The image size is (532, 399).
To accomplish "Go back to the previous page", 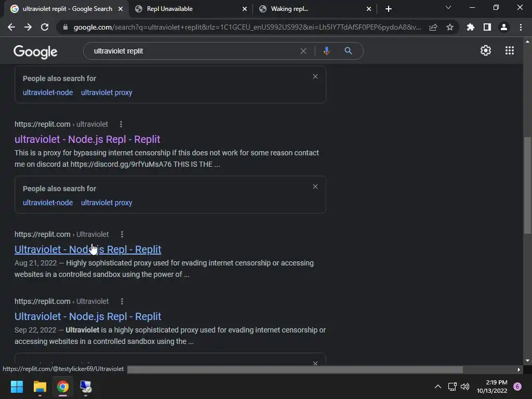I will click(x=11, y=27).
